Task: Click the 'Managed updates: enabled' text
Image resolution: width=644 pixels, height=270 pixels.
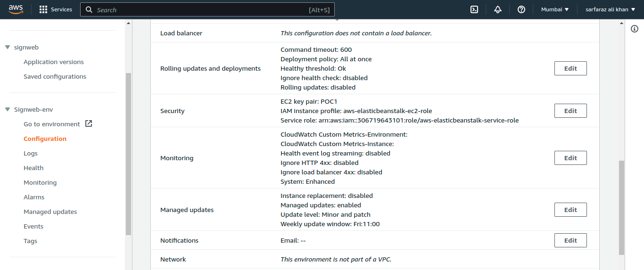Action: pos(321,205)
